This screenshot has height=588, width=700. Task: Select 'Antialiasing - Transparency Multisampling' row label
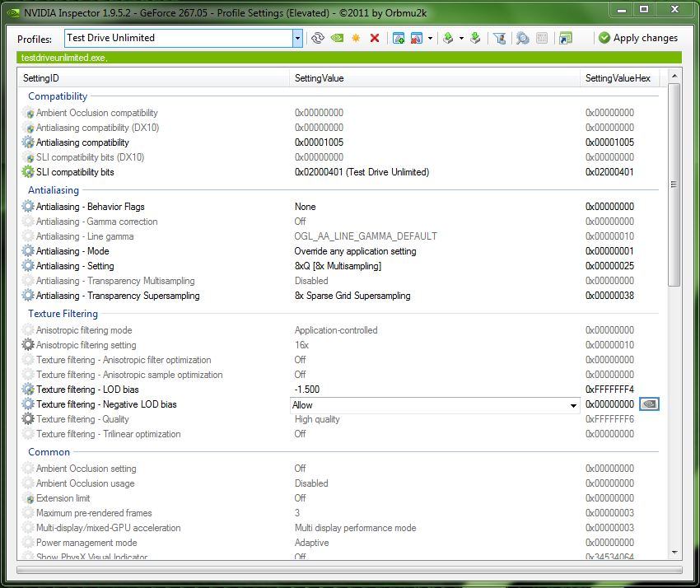115,281
